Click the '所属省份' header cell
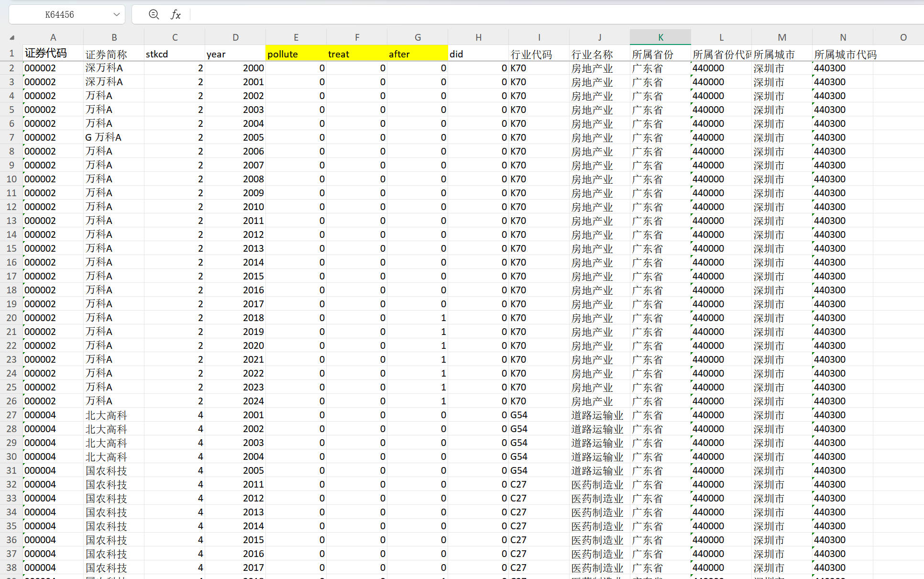Screen dimensions: 924x579 pyautogui.click(x=660, y=54)
